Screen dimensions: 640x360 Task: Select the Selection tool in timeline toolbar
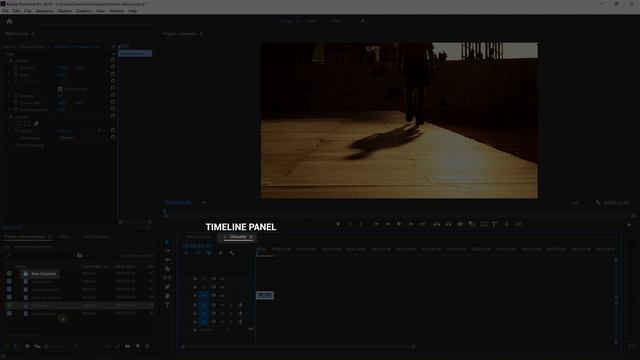(x=167, y=242)
